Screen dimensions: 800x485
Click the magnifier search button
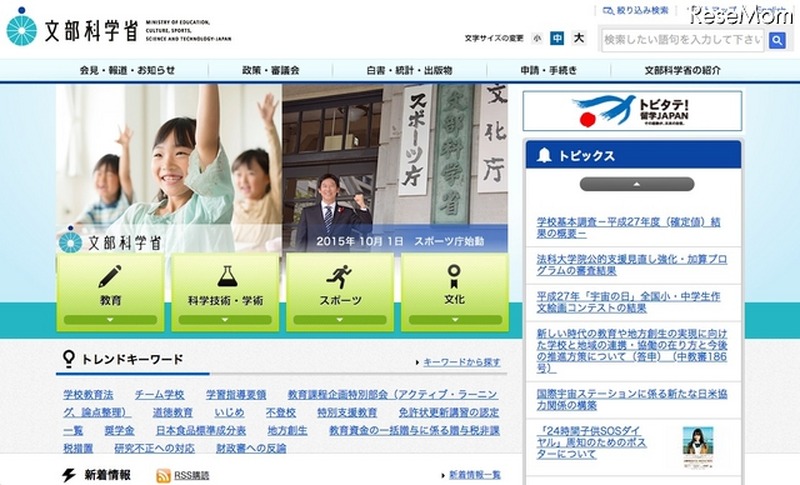pos(778,40)
